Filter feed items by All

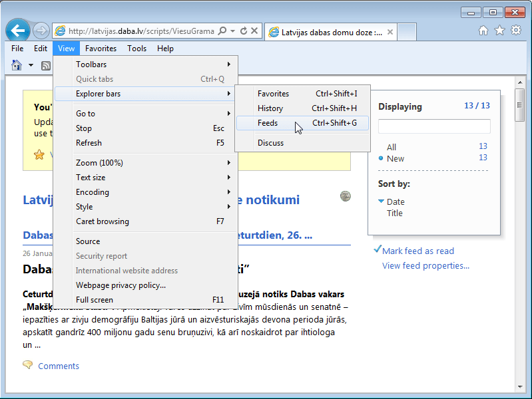click(x=392, y=147)
